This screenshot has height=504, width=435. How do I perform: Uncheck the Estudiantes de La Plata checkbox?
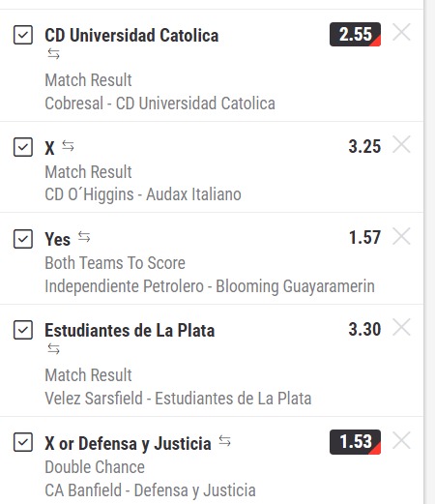[x=23, y=330]
